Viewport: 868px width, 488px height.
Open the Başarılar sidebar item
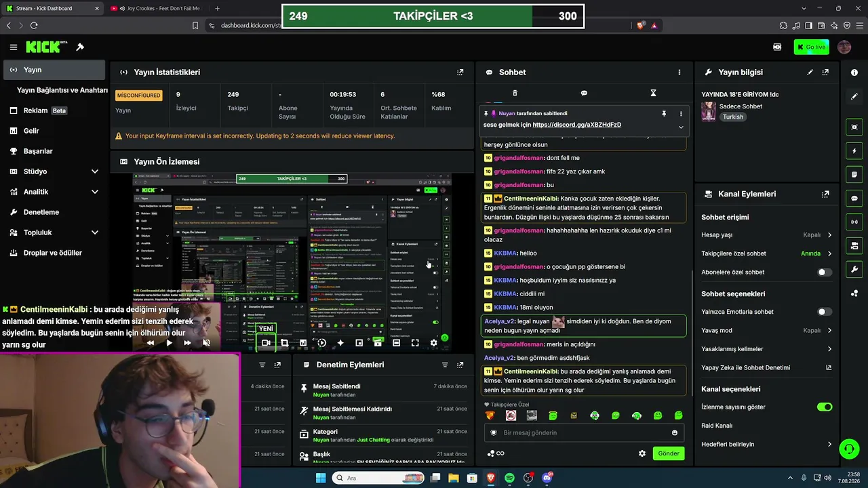56,151
